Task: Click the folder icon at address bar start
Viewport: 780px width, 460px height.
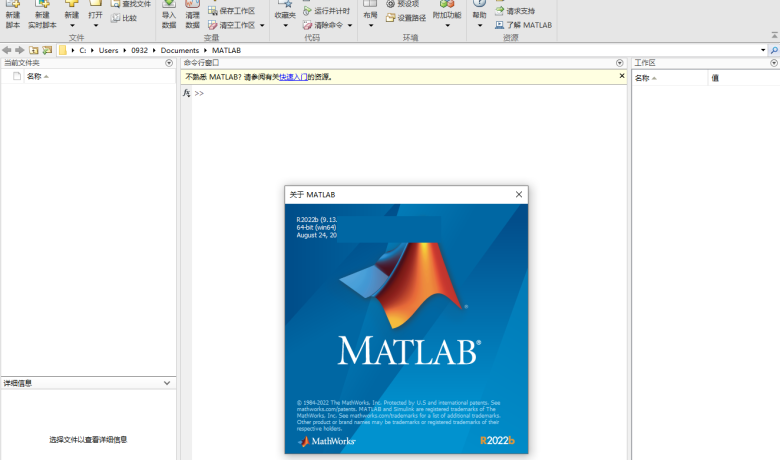Action: pyautogui.click(x=63, y=50)
